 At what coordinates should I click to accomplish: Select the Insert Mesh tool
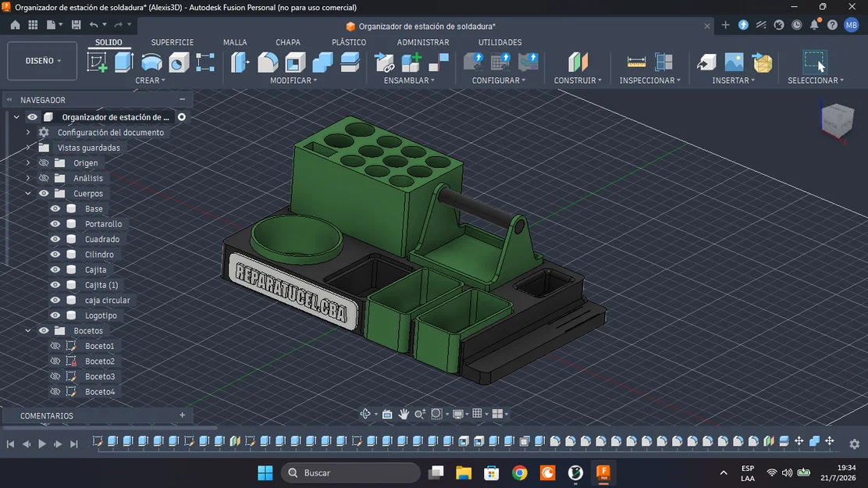(x=763, y=62)
